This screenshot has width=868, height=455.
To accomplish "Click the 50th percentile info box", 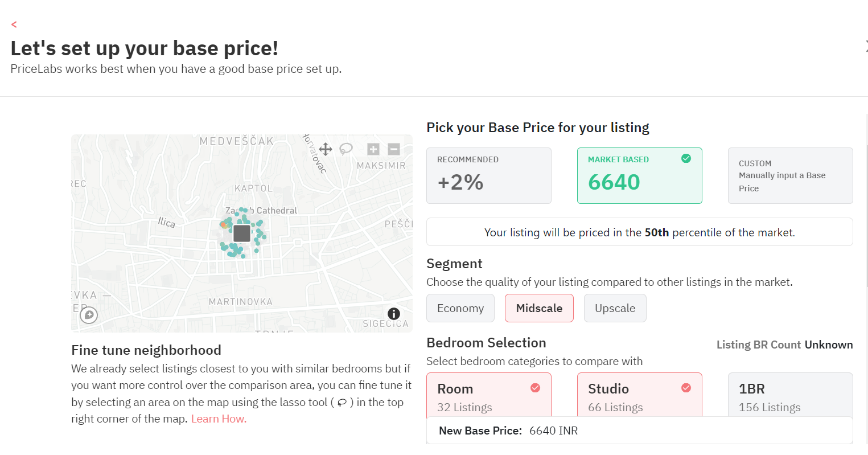I will point(639,232).
